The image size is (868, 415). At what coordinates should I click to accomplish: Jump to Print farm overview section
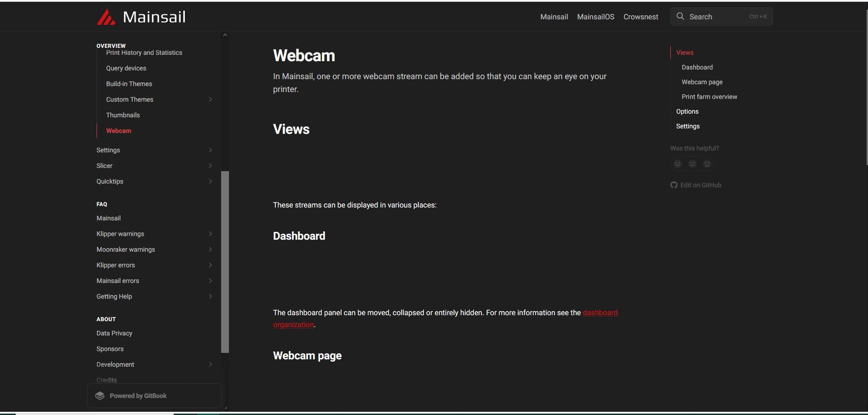click(x=709, y=97)
